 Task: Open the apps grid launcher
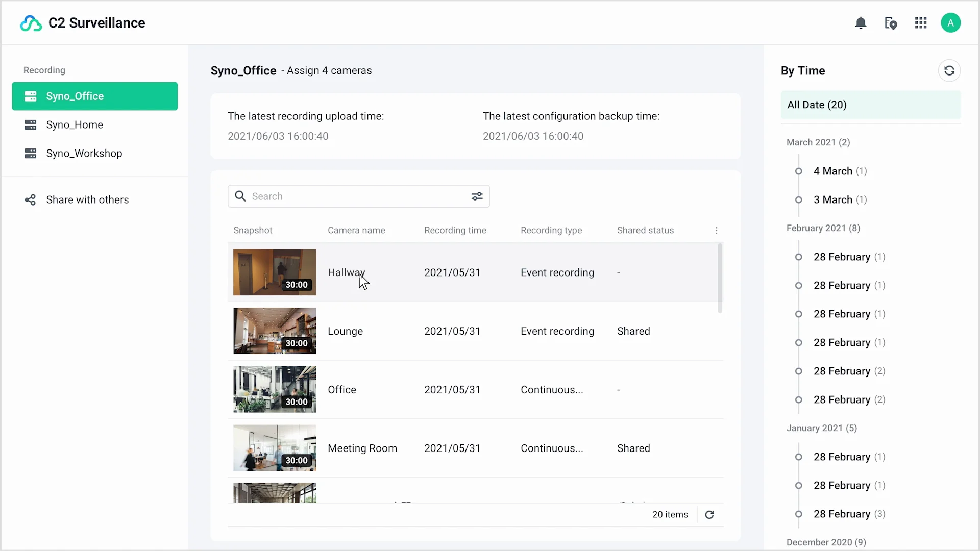coord(921,23)
